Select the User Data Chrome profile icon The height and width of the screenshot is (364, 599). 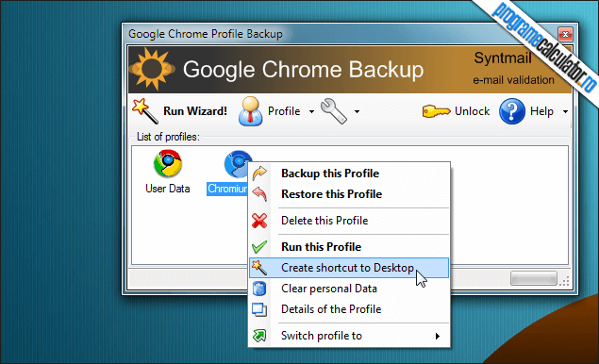coord(168,164)
